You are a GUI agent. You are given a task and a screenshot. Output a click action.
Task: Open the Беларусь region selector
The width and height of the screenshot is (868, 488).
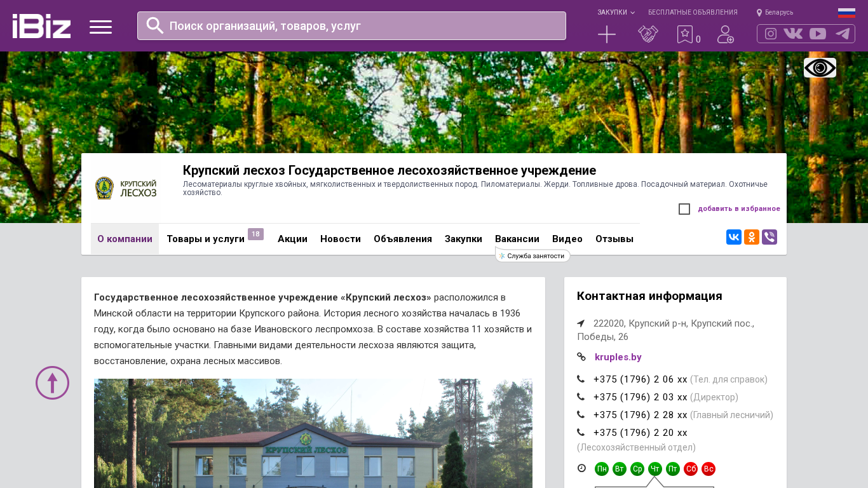tap(775, 12)
